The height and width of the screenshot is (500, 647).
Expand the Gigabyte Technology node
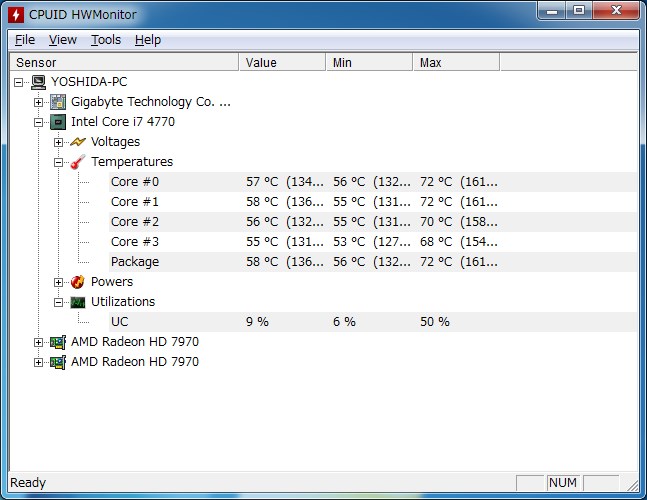[38, 102]
